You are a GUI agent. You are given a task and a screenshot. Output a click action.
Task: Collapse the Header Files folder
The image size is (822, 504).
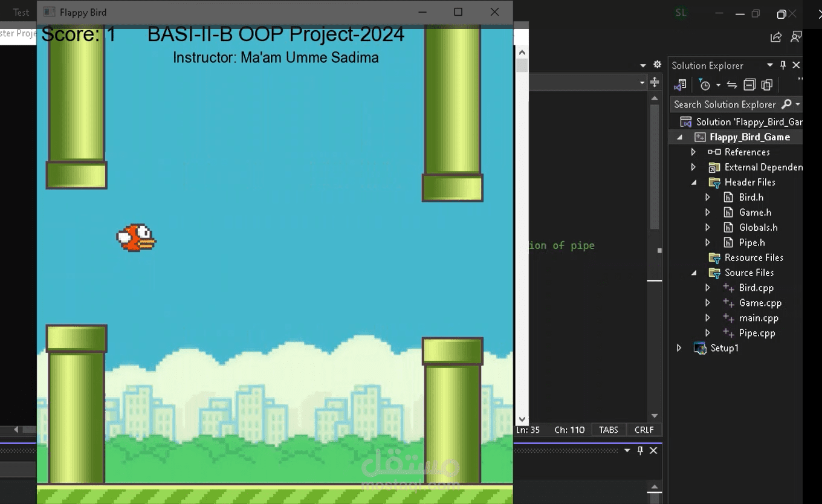(x=693, y=182)
